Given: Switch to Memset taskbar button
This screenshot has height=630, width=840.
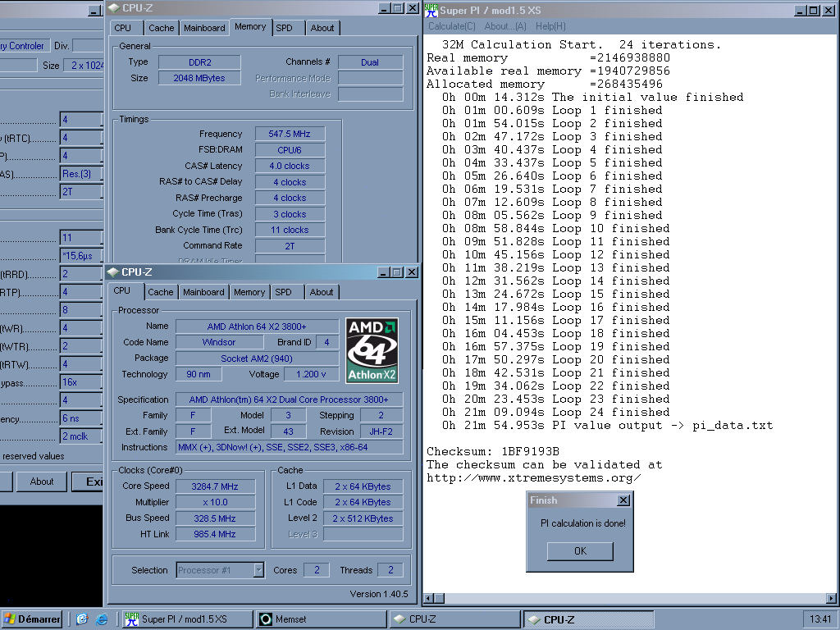Looking at the screenshot, I should click(x=322, y=619).
